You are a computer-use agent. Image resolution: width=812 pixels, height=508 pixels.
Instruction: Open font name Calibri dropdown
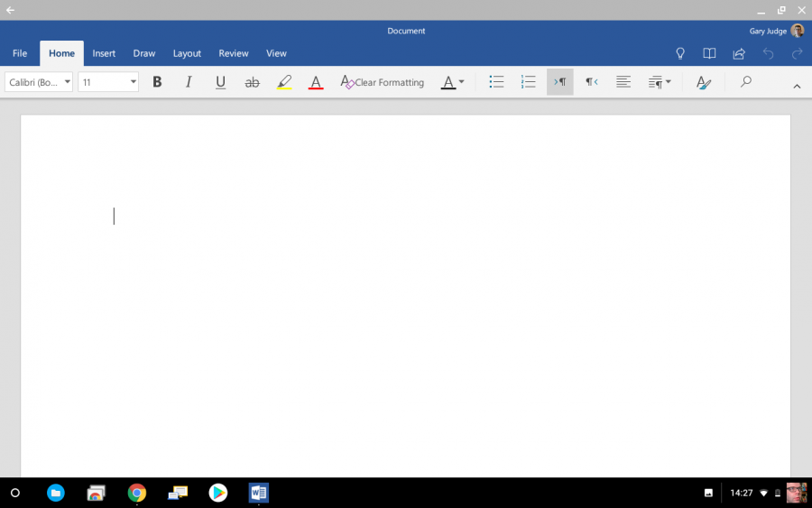39,82
